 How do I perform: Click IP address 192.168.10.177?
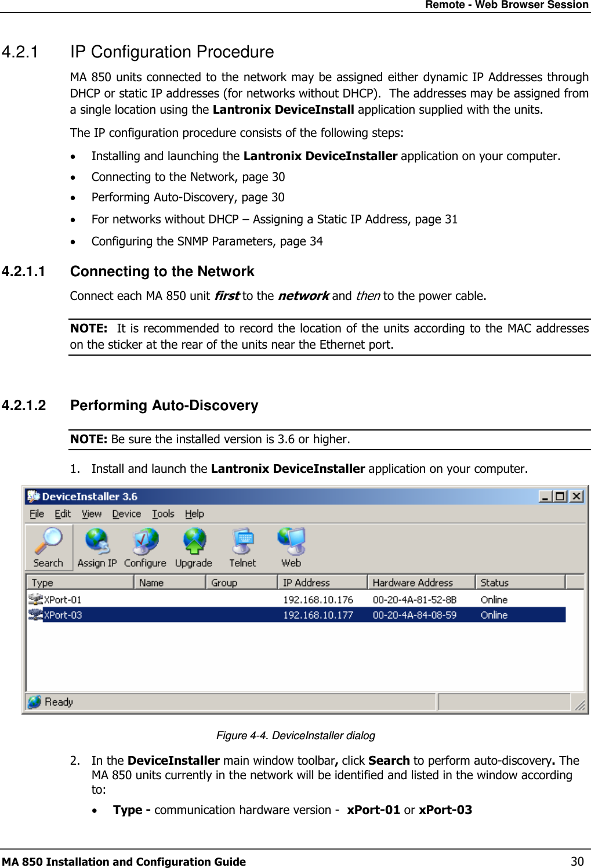(x=318, y=614)
